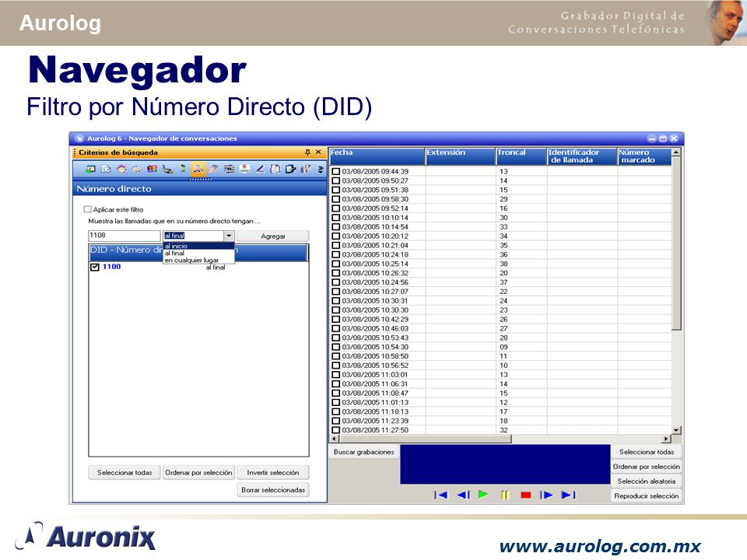Open the 'al final' position dropdown arrow
This screenshot has width=747, height=560.
[229, 236]
